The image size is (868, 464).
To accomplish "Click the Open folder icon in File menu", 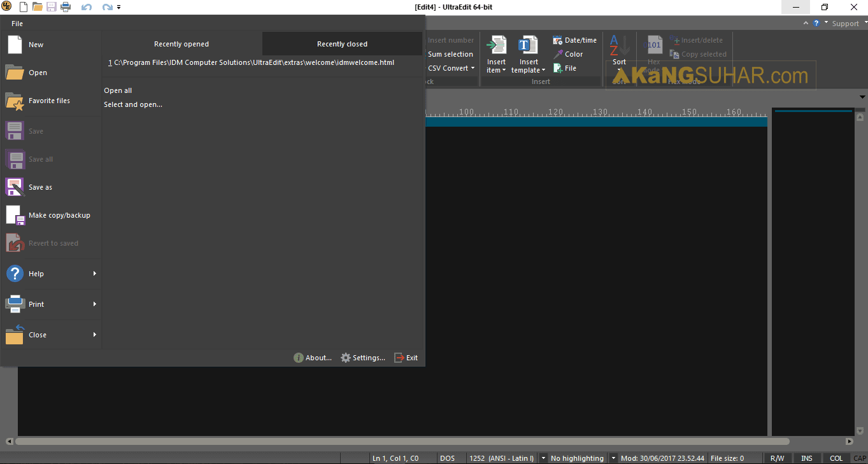I will 15,73.
